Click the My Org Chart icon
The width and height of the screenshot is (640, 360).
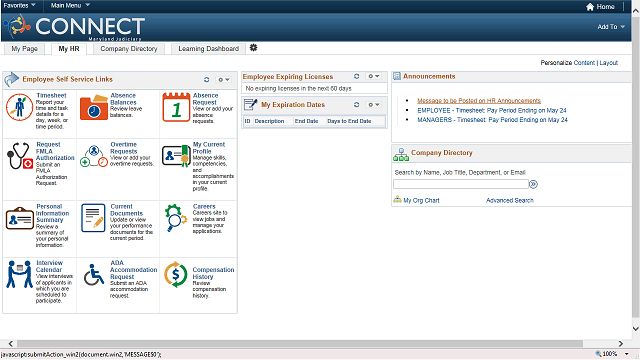tap(397, 200)
